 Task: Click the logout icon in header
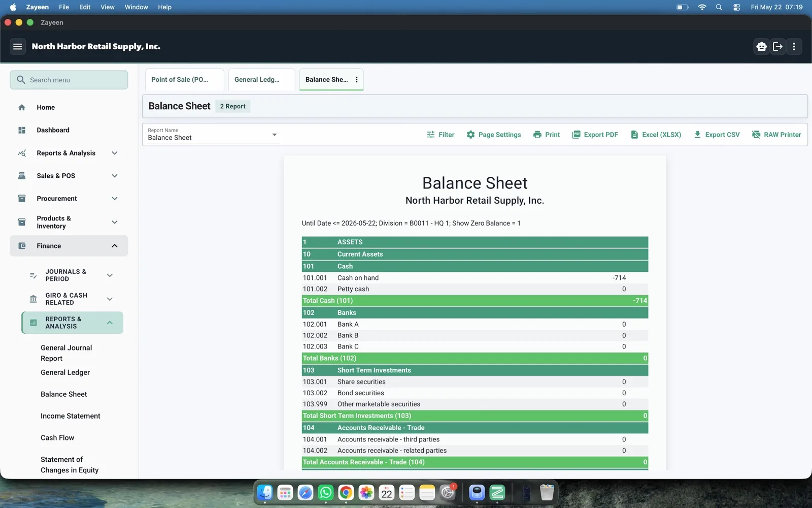777,47
